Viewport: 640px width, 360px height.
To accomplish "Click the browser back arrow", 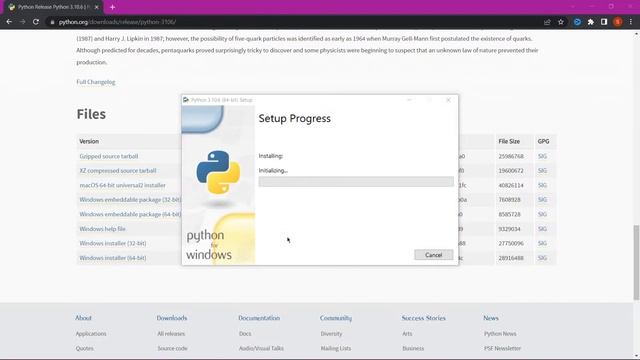I will 9,22.
